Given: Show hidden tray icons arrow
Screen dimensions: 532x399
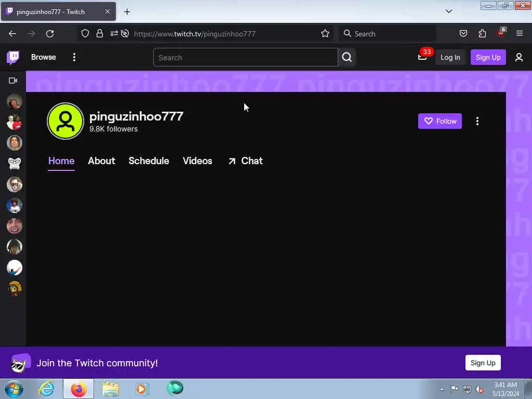Looking at the screenshot, I should coord(442,389).
